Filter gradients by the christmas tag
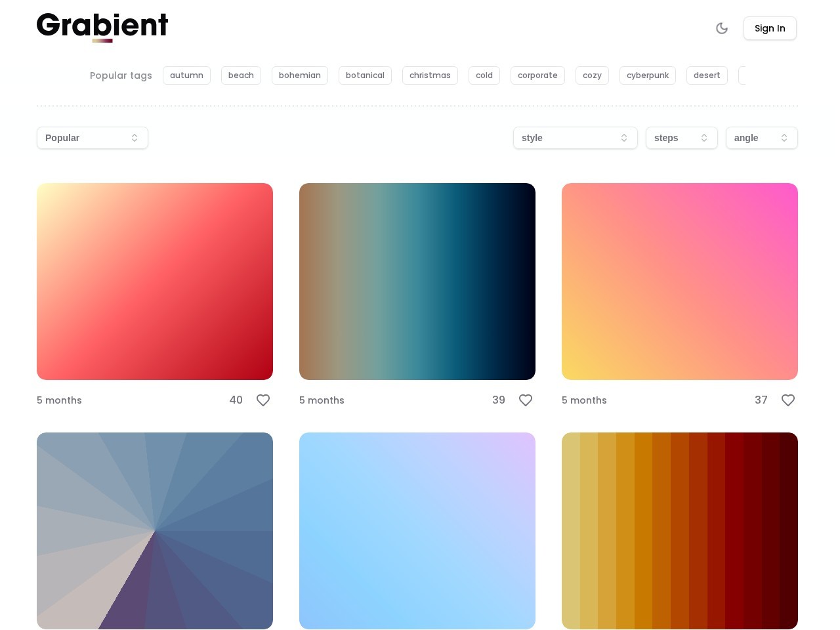Viewport: 840px width, 630px height. click(x=430, y=75)
